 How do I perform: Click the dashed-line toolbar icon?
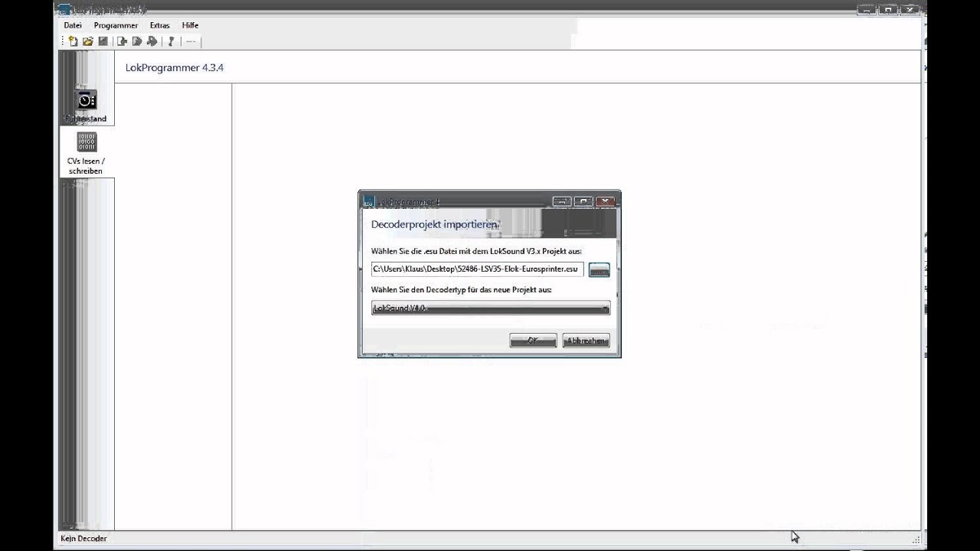point(191,41)
